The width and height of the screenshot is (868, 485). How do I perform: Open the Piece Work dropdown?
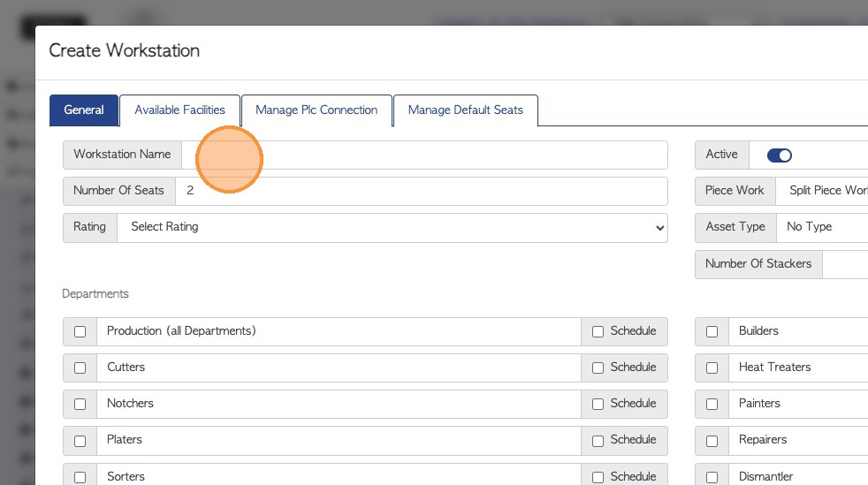[822, 191]
